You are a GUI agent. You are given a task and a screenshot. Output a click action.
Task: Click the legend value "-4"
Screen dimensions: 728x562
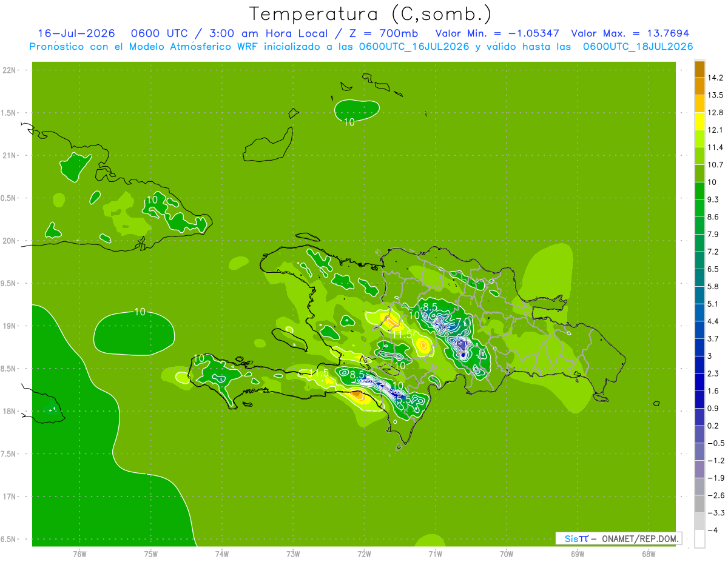click(x=712, y=529)
